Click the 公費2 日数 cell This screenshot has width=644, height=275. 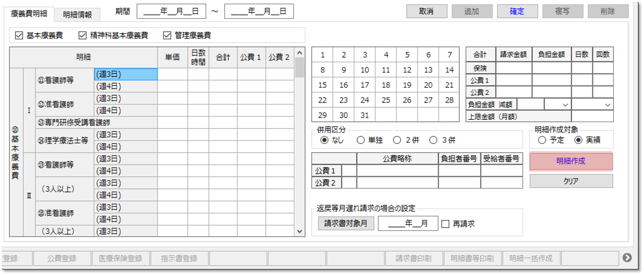(x=582, y=92)
